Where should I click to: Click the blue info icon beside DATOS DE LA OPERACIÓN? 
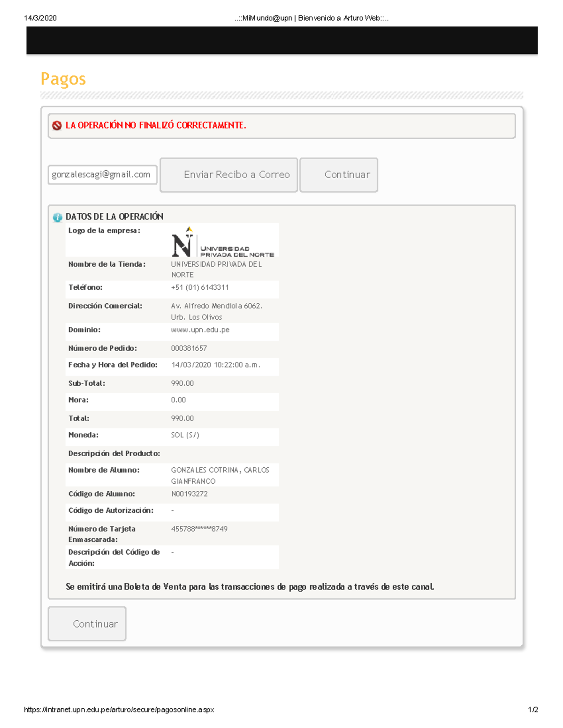(57, 217)
